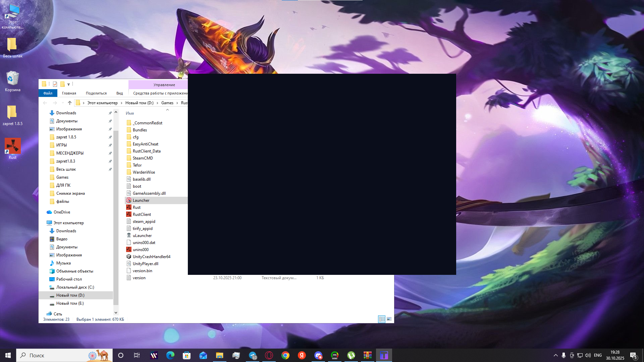
Task: Click the volume icon in system tray
Action: [x=588, y=355]
